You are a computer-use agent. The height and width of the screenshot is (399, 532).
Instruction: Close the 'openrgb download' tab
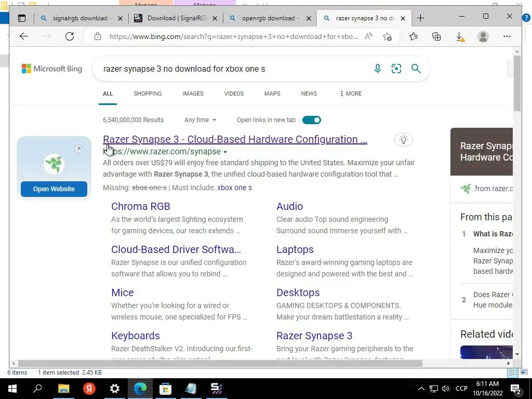click(309, 18)
